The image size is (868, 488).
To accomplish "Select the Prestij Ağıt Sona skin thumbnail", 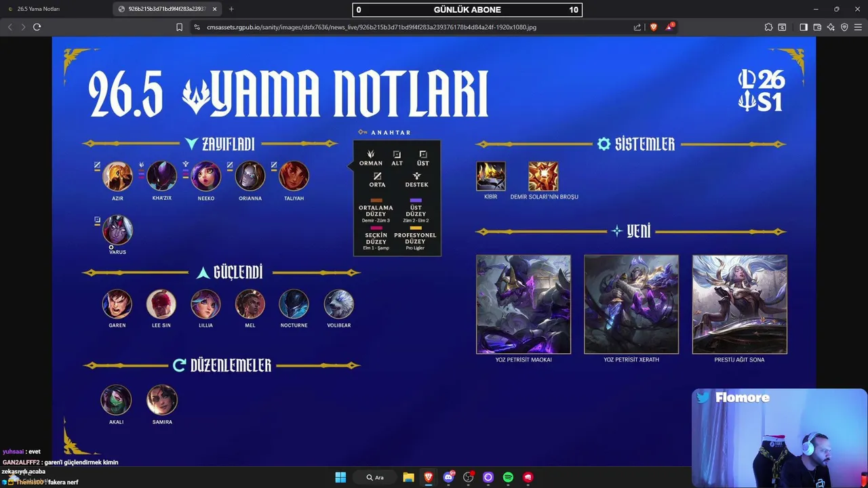I will tap(740, 304).
